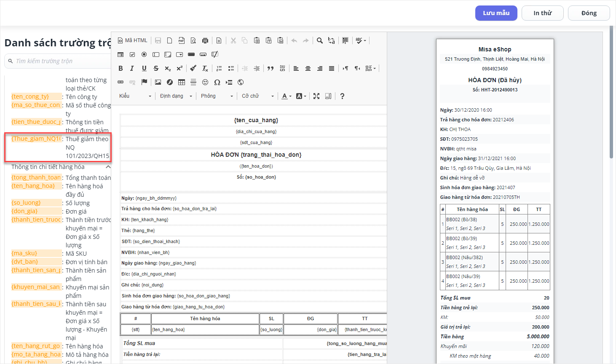Image resolution: width=616 pixels, height=364 pixels.
Task: Insert a horizontal line
Action: (x=193, y=82)
